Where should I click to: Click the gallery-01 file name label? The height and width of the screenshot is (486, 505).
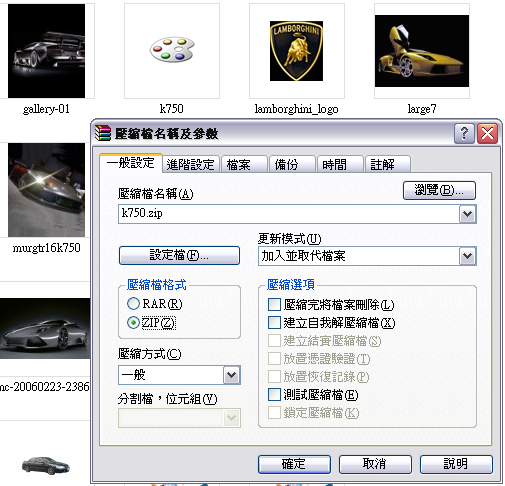(x=46, y=109)
